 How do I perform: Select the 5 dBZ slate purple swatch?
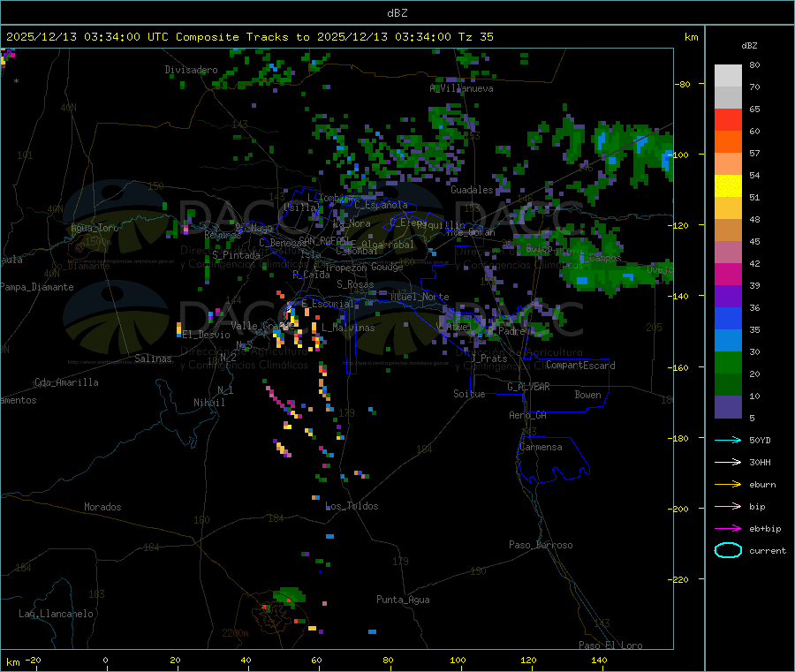[x=728, y=407]
